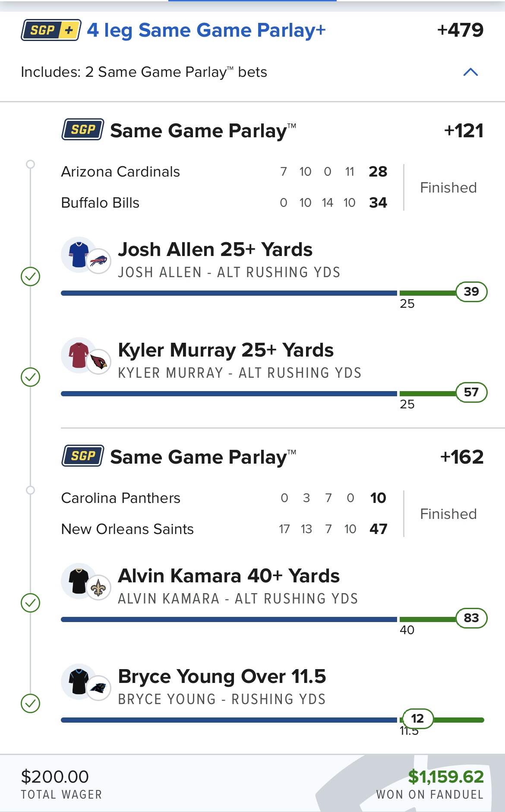Click the green checkmark for Alvin Kamara leg
This screenshot has height=812, width=505.
click(30, 603)
